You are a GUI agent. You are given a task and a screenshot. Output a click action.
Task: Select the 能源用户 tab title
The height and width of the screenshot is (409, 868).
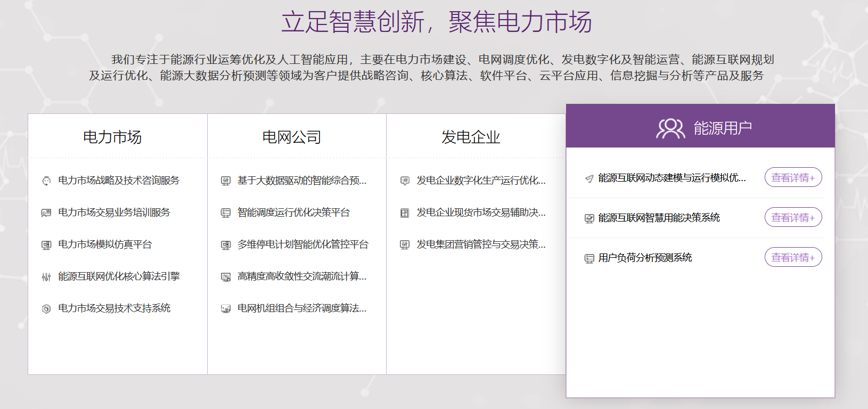point(723,128)
